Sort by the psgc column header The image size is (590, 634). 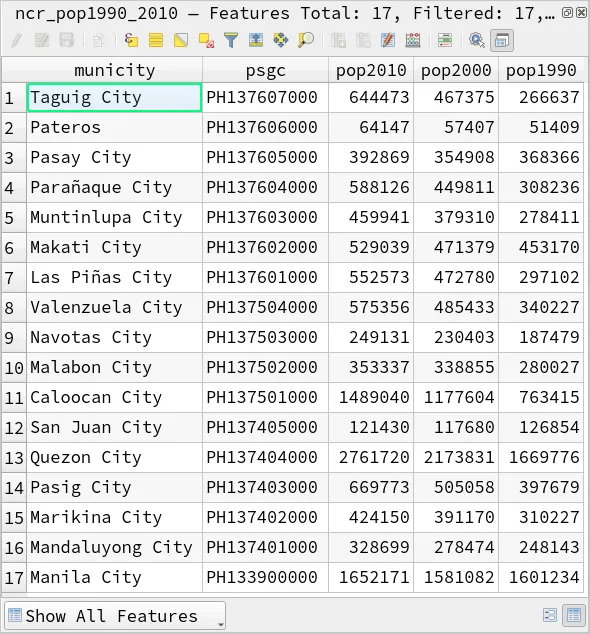click(265, 70)
